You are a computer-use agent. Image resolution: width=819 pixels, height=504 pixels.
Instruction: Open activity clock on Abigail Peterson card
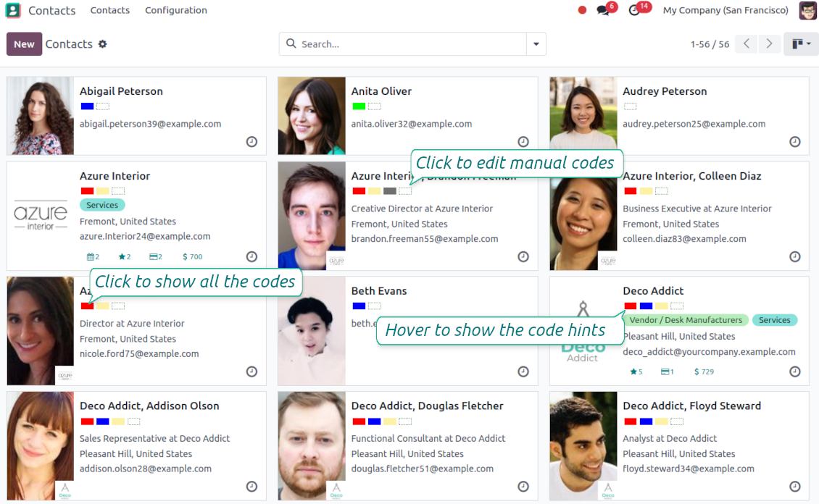pyautogui.click(x=251, y=141)
